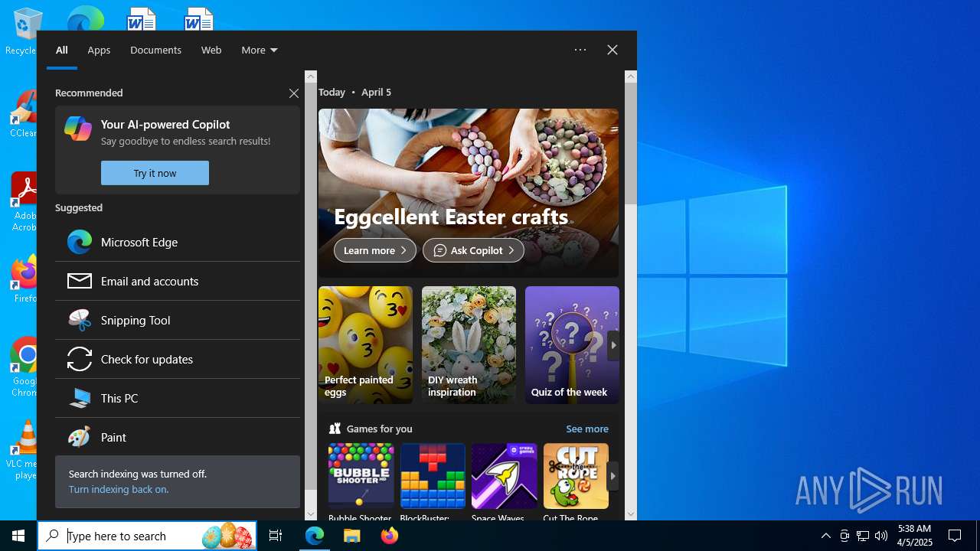Open the notification center icon
This screenshot has height=551, width=980.
[x=955, y=536]
